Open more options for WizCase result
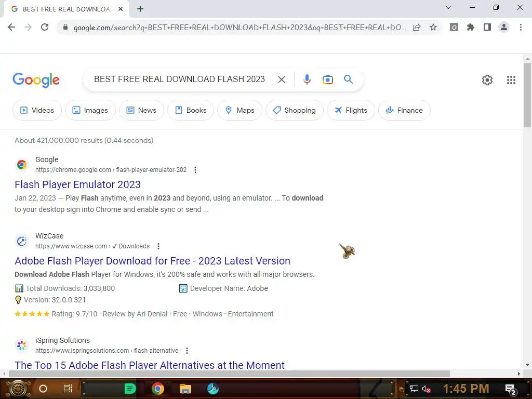This screenshot has height=399, width=532. point(158,246)
